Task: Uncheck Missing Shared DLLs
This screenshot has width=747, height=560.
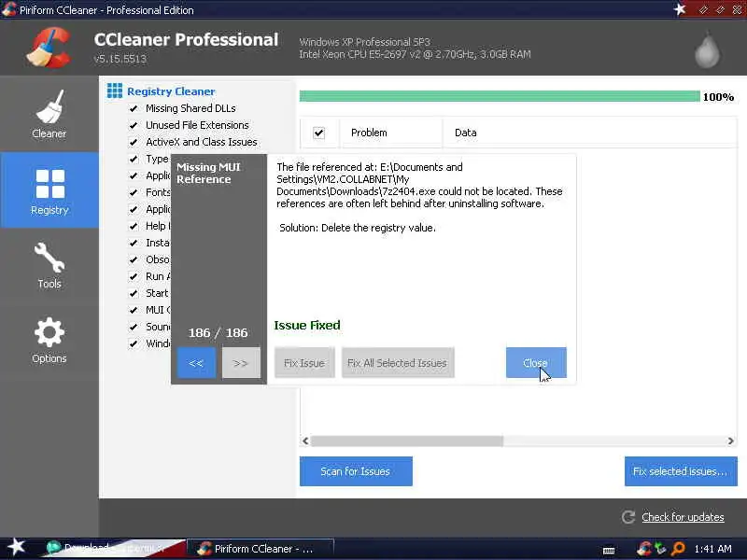Action: (x=134, y=108)
